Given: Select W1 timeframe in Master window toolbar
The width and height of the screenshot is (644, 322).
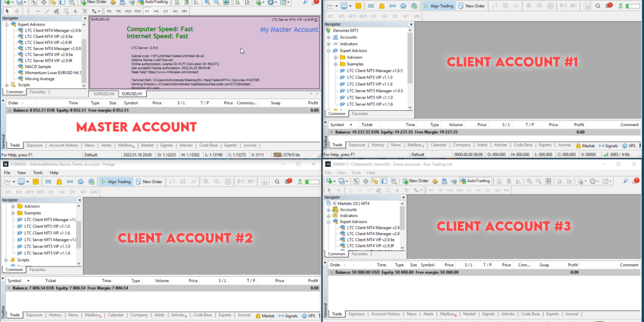Looking at the screenshot, I should pos(175,11).
